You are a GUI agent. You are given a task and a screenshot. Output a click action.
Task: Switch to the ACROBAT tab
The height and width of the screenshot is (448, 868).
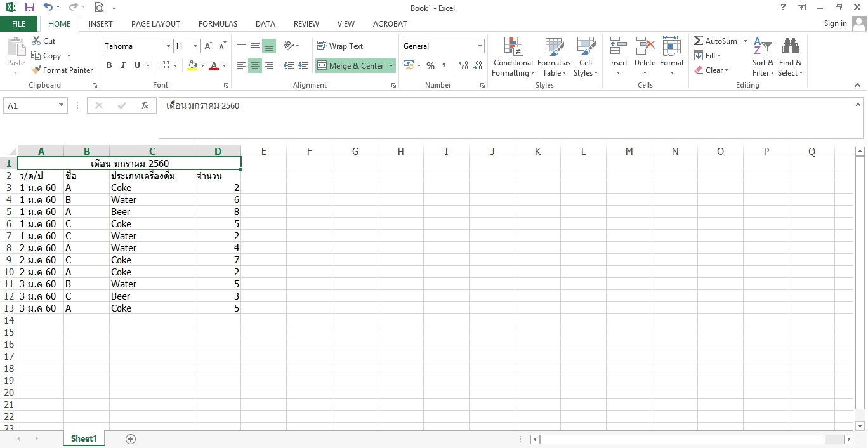point(390,23)
